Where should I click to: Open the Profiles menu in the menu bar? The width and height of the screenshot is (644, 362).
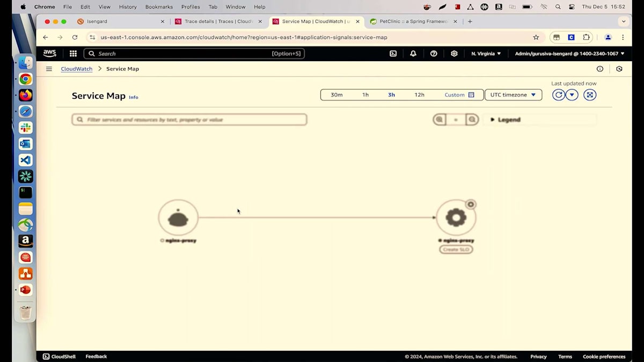(x=191, y=7)
